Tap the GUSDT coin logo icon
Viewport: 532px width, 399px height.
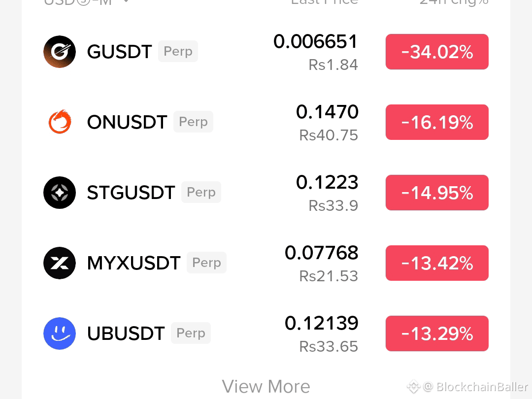[x=60, y=52]
